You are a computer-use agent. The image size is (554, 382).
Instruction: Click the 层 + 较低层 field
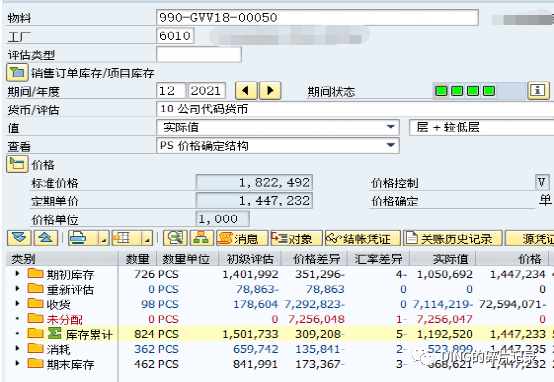tap(482, 127)
